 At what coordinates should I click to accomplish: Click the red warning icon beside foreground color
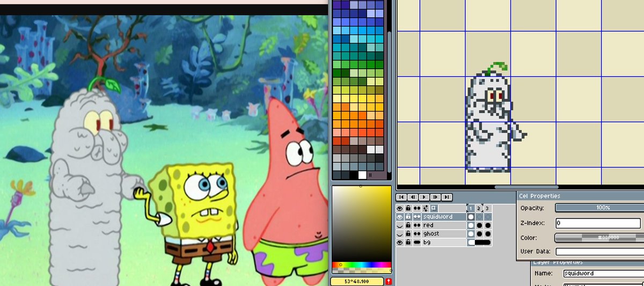388,281
